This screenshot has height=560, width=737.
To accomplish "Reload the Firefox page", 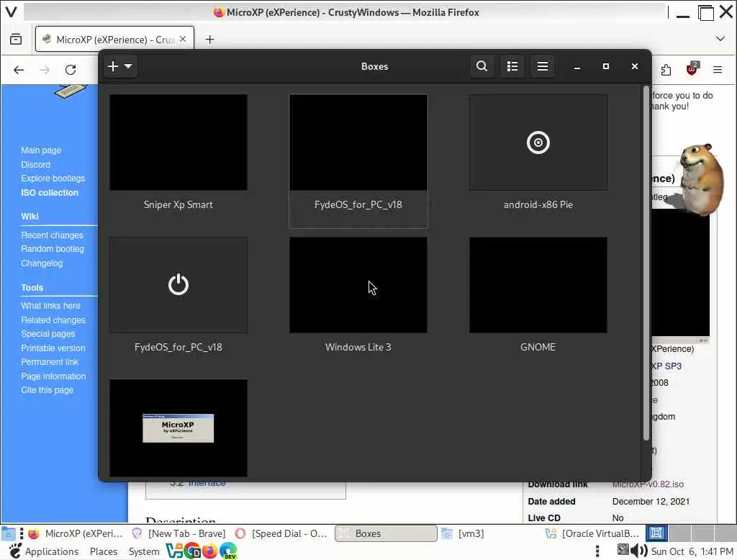I will tap(71, 70).
